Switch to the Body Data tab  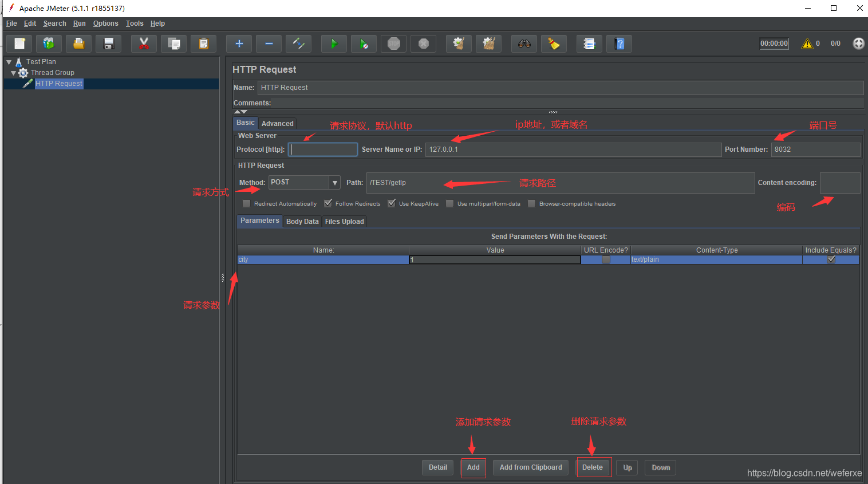[302, 221]
